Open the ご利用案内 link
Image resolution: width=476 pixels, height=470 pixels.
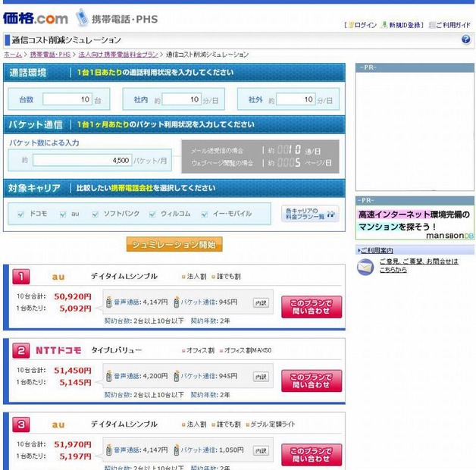377,250
